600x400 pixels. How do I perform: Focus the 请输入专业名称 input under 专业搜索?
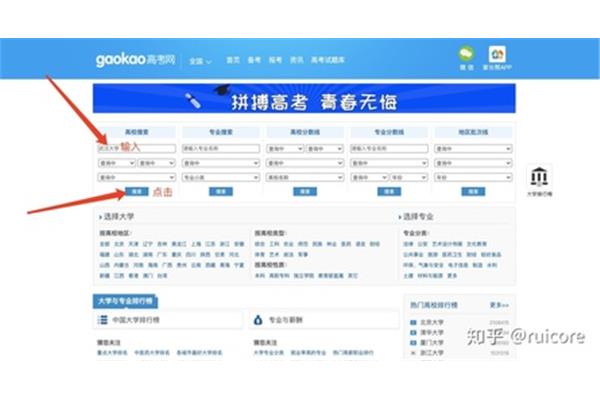coord(221,148)
